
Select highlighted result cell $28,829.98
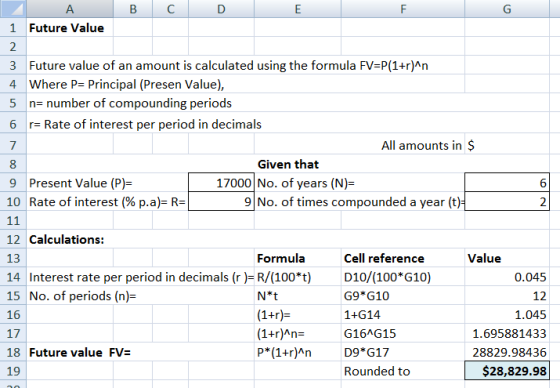pyautogui.click(x=507, y=370)
